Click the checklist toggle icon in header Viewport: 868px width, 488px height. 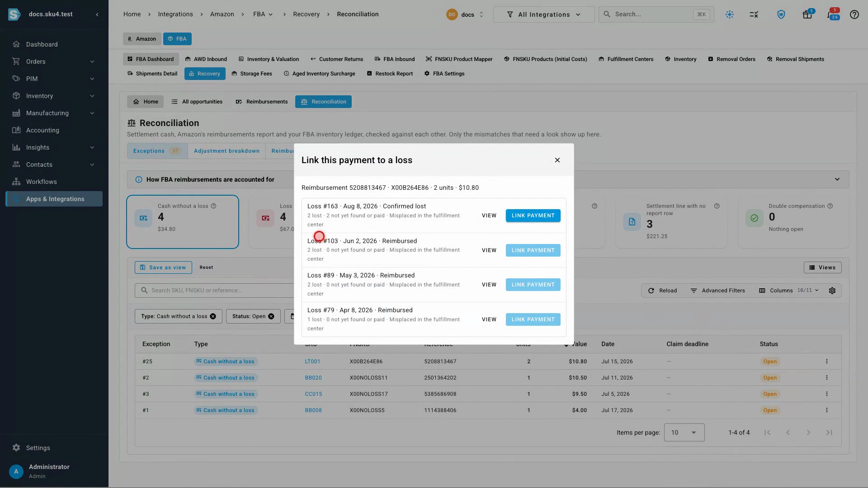[754, 14]
